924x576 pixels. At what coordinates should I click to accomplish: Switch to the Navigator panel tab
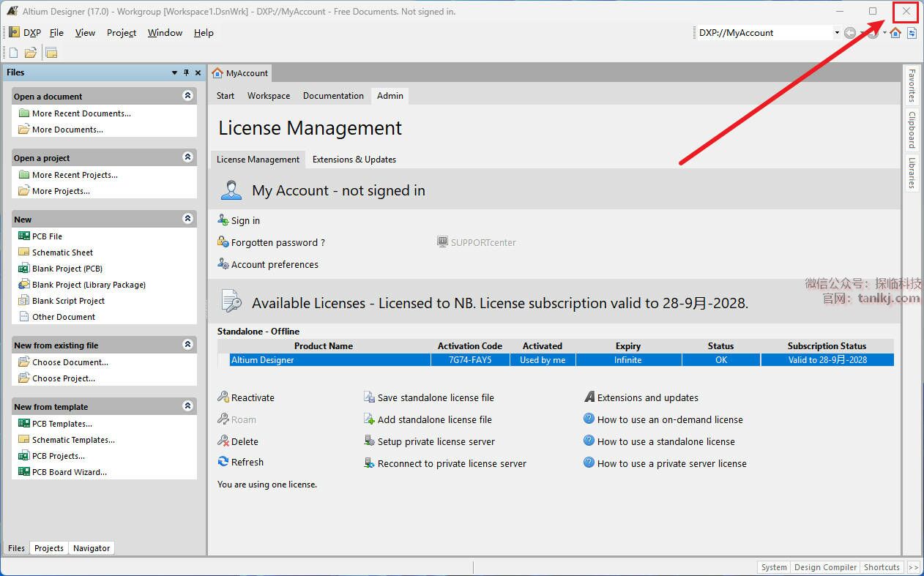coord(92,548)
